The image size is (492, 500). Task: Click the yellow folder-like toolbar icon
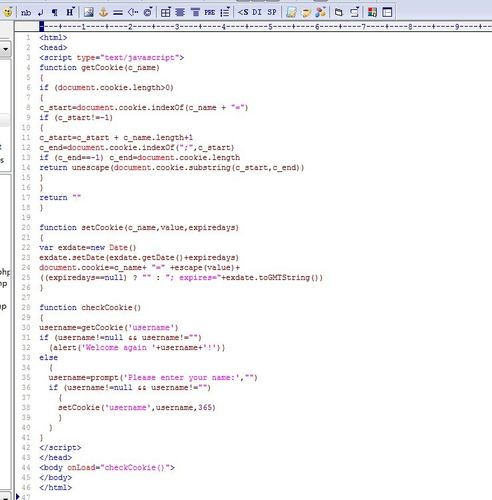click(306, 12)
